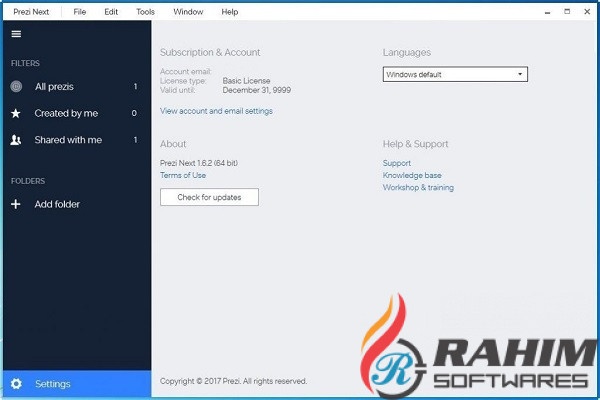Click the Shared with me people icon
The image size is (600, 400).
coord(16,140)
